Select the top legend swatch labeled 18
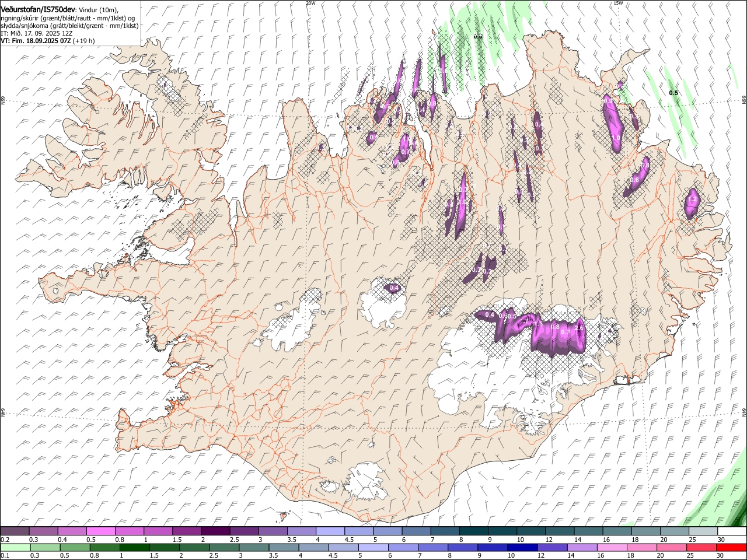Screen dimensions: 747x560 [x=645, y=531]
